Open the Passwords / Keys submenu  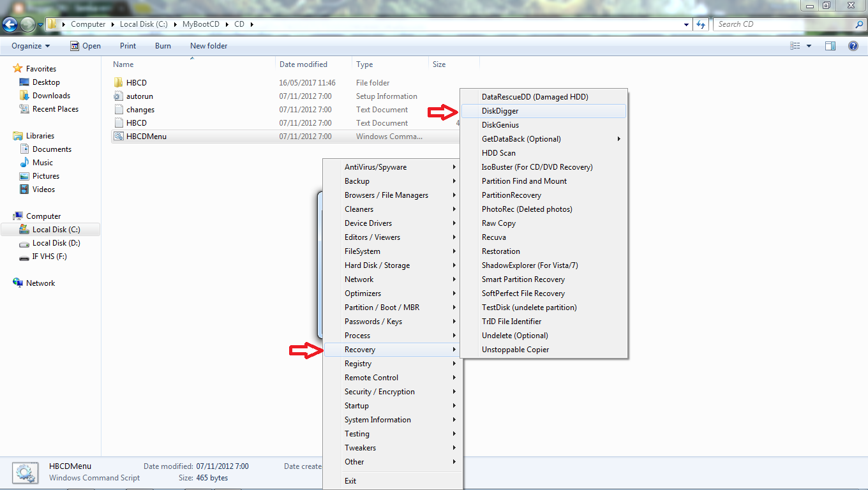[x=392, y=322]
